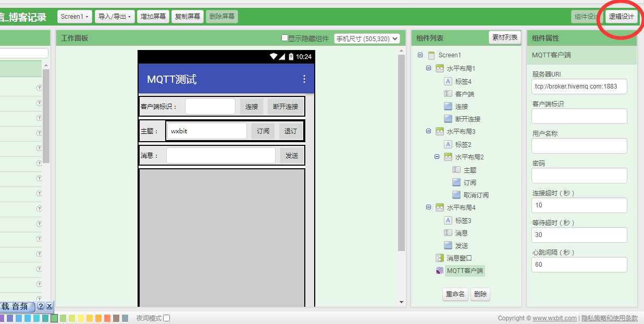The image size is (644, 324).
Task: Click the 连接超时 field showing 10
Action: (x=579, y=205)
